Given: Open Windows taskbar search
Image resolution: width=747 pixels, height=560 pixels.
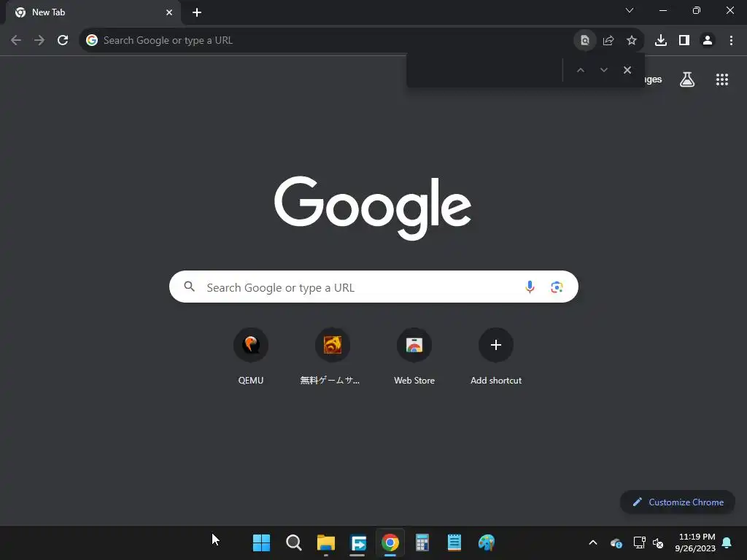Looking at the screenshot, I should tap(293, 542).
